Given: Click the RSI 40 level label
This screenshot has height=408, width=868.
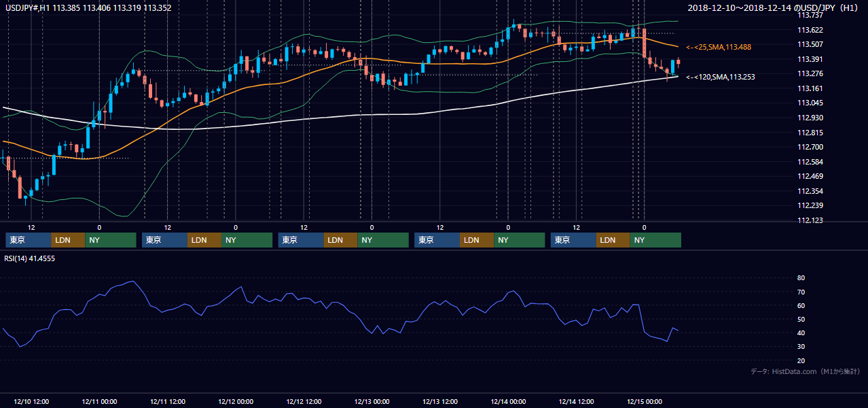Looking at the screenshot, I should [801, 333].
